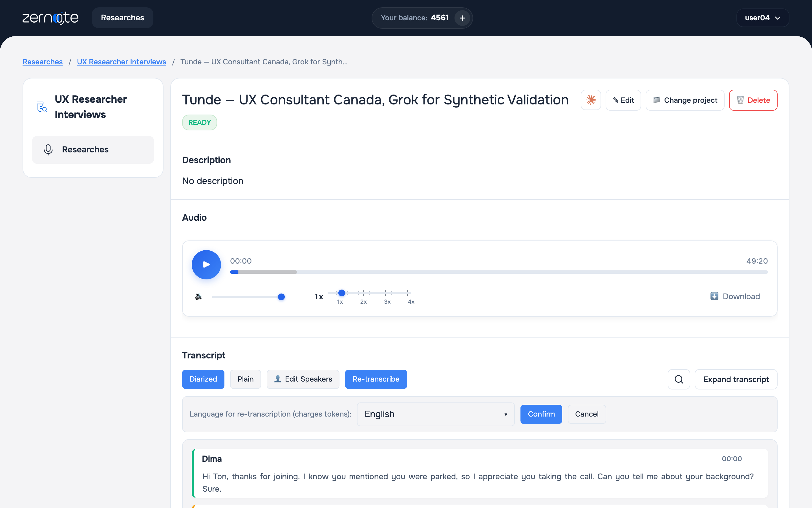Click the orange asterisk AI icon
This screenshot has height=508, width=812.
click(591, 100)
